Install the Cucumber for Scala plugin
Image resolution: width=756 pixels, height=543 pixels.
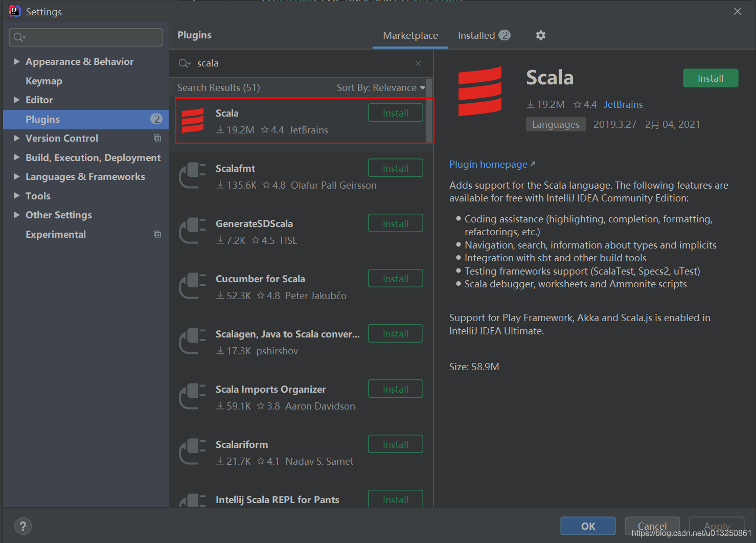396,279
